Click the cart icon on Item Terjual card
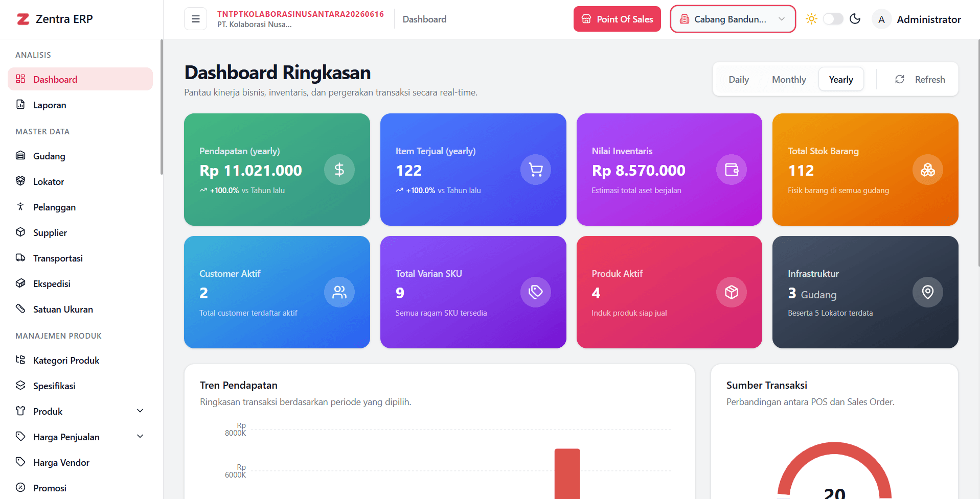The width and height of the screenshot is (980, 499). [536, 170]
